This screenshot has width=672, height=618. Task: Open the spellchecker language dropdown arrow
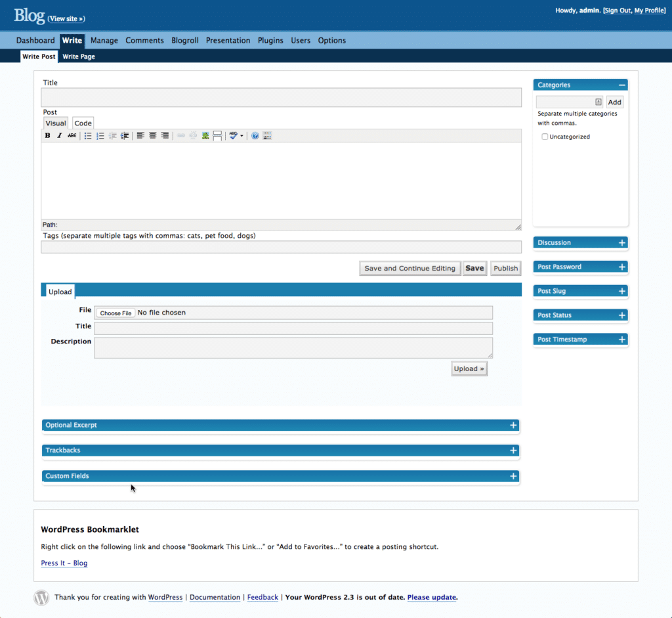(x=241, y=136)
